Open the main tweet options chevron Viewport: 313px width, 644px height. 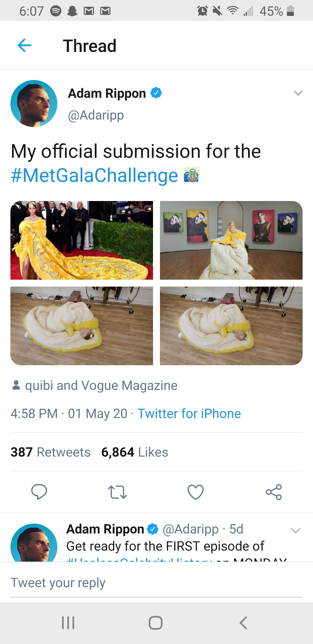(298, 93)
